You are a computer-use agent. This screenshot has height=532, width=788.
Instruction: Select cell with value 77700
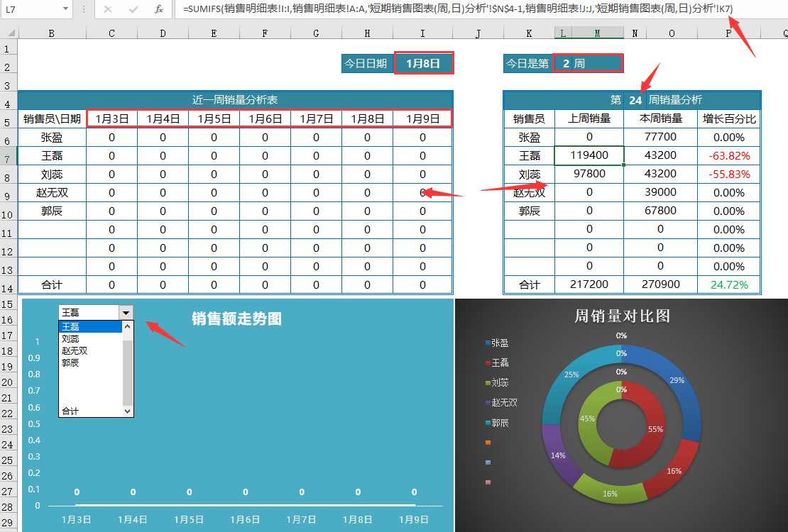coord(660,137)
